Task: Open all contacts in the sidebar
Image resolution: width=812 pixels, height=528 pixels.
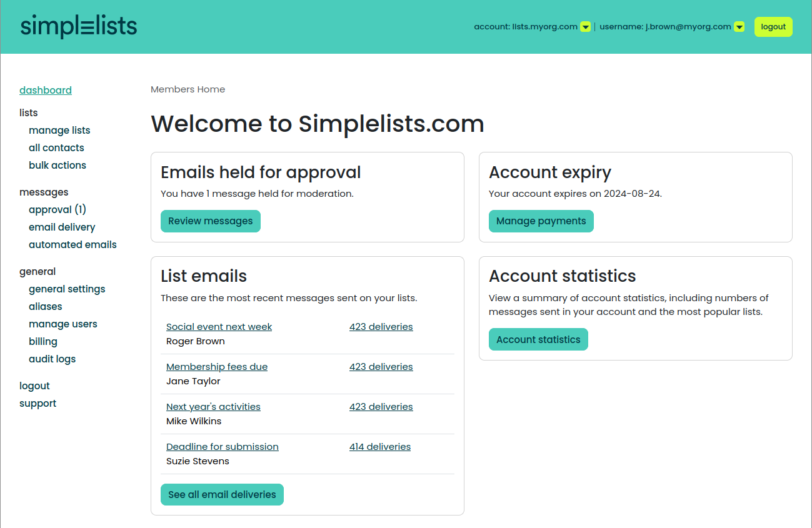Action: point(56,147)
